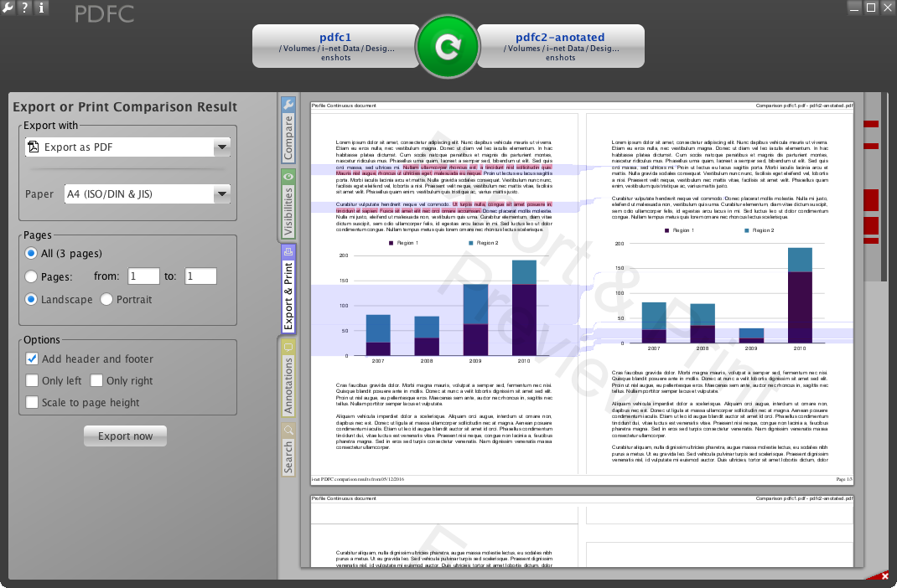Open the Search side tab
The height and width of the screenshot is (588, 897).
click(x=288, y=450)
